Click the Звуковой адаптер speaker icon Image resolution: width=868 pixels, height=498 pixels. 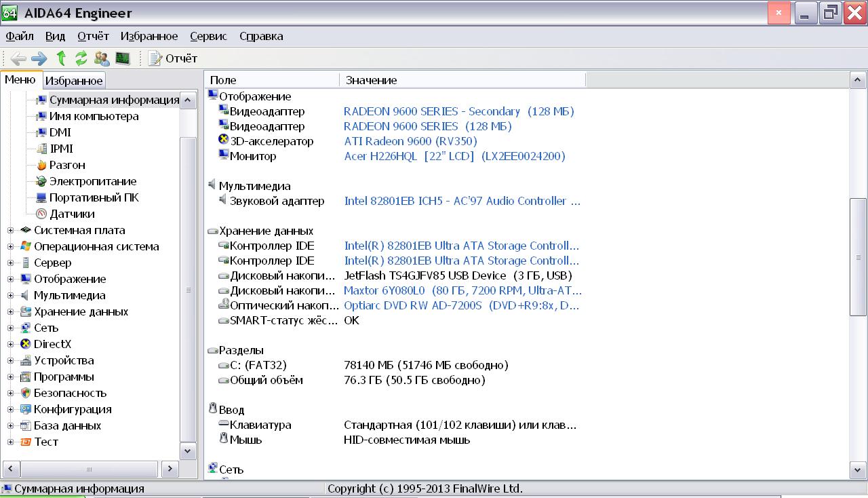click(x=224, y=200)
